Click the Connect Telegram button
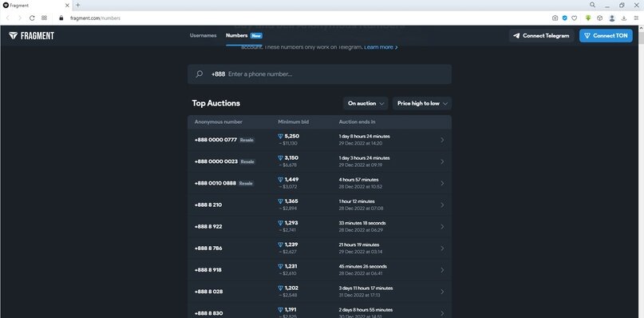 pos(541,36)
